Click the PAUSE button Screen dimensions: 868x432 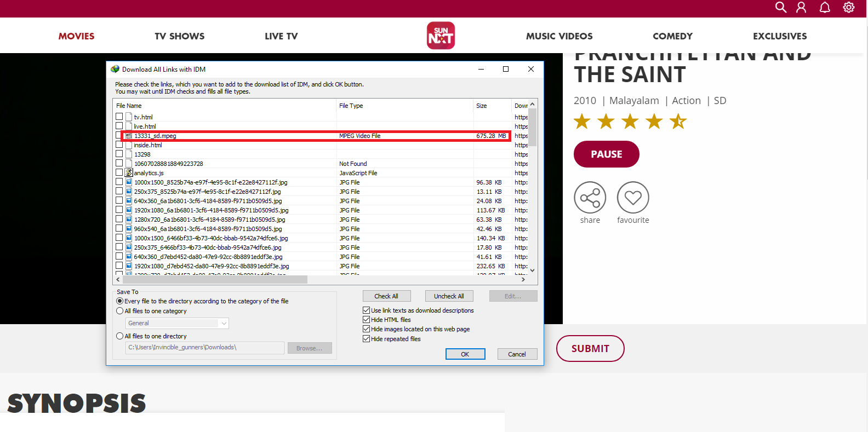tap(607, 154)
